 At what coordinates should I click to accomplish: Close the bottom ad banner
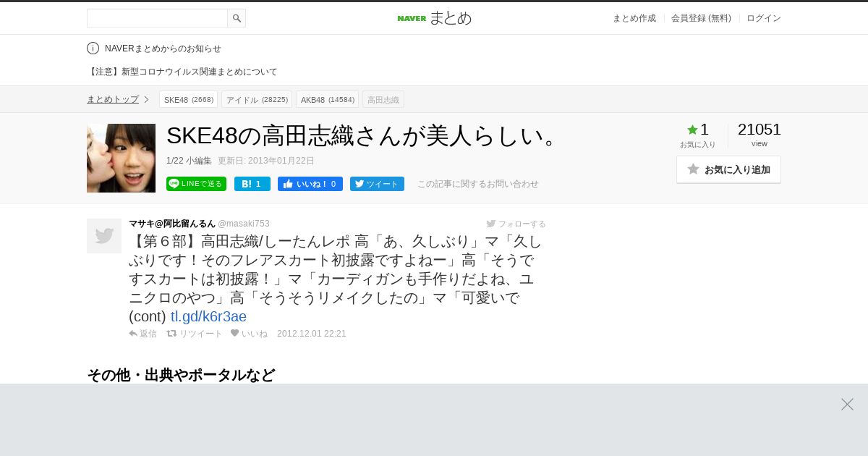coord(847,404)
